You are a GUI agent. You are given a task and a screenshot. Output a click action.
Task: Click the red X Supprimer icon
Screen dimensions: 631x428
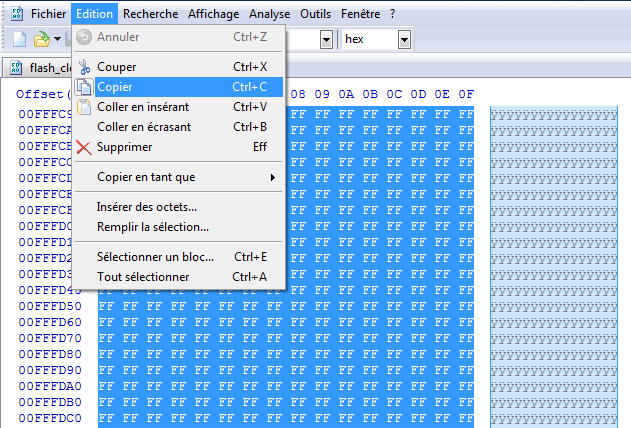(85, 147)
